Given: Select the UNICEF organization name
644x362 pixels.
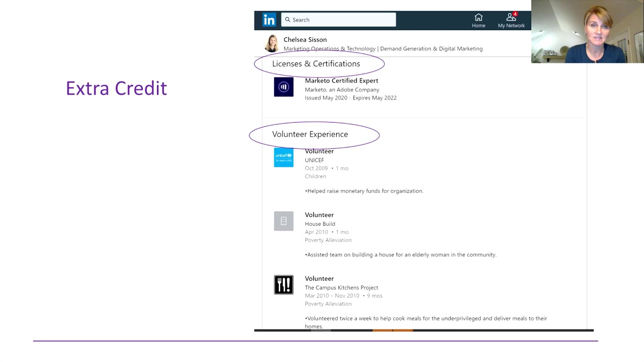Looking at the screenshot, I should click(314, 160).
